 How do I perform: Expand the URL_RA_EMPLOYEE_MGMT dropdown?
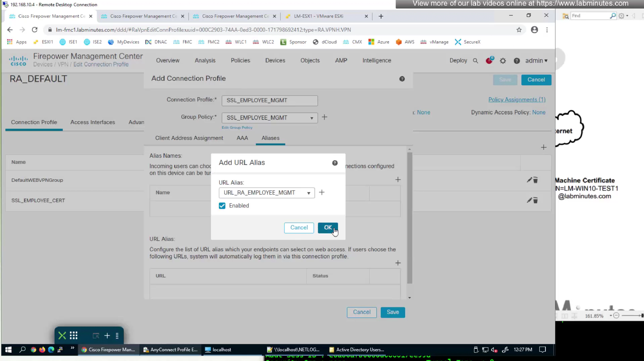[308, 193]
